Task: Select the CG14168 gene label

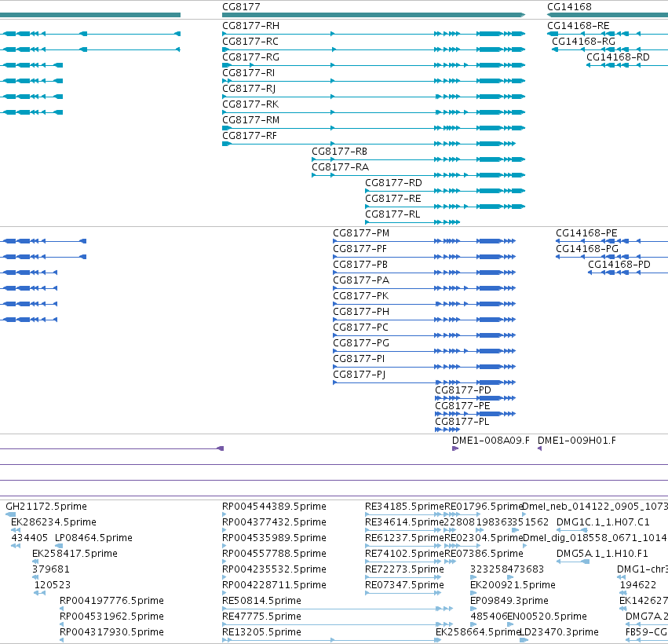Action: [569, 7]
